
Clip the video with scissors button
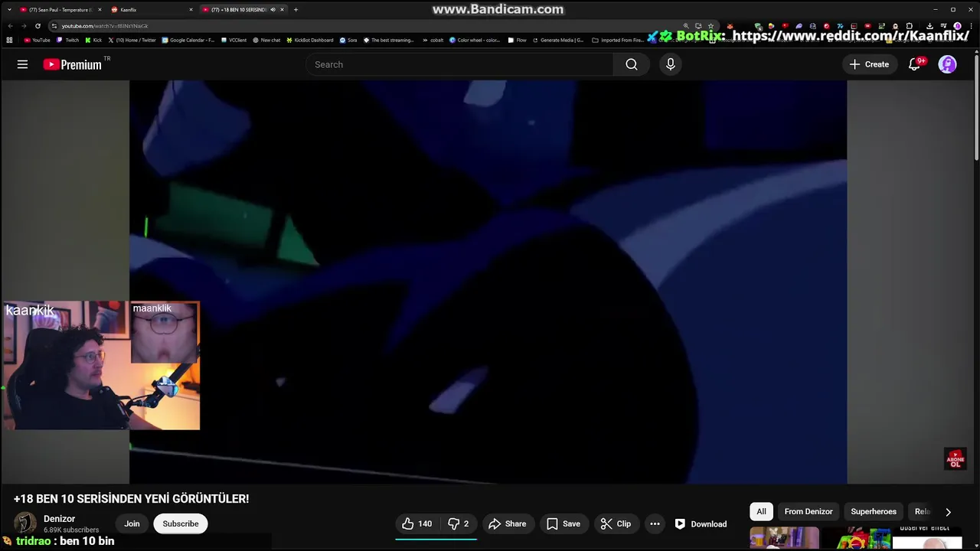click(616, 523)
